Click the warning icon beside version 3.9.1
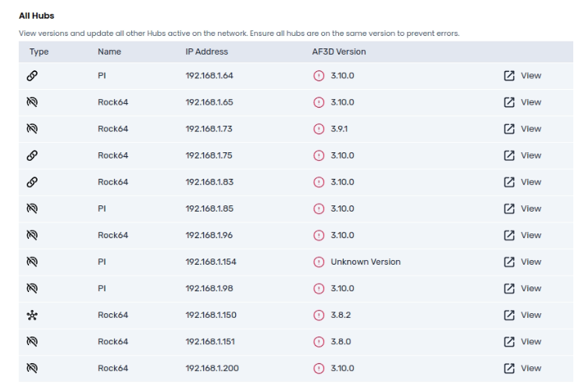The height and width of the screenshot is (392, 585). pos(318,129)
